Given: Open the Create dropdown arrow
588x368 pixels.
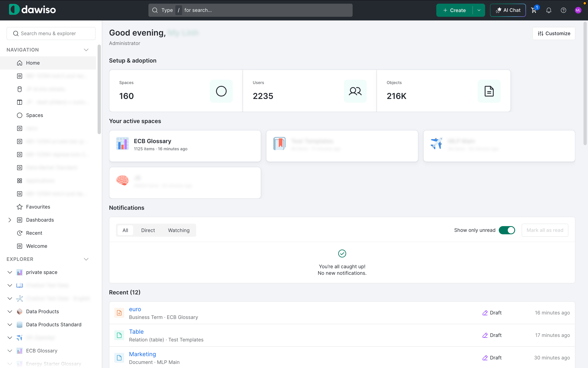Looking at the screenshot, I should tap(479, 10).
